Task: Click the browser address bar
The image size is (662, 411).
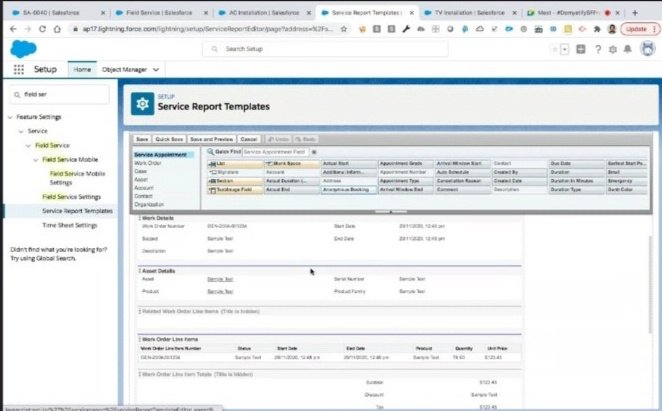Action: (x=205, y=29)
